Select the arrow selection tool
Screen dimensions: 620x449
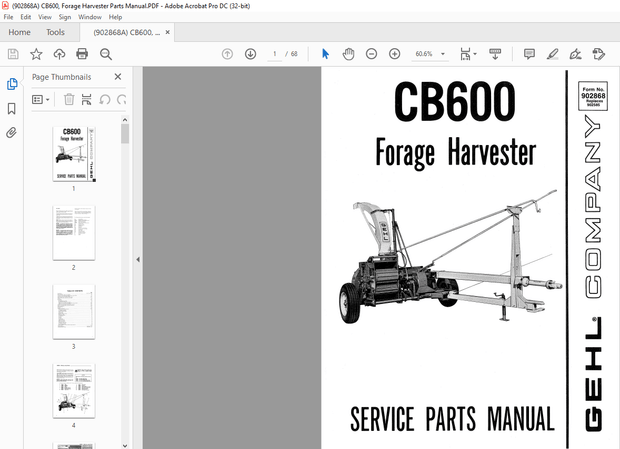coord(325,54)
